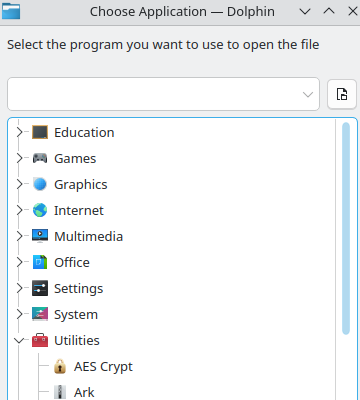Close the Choose Application dialog
This screenshot has height=400, width=360.
[353, 11]
